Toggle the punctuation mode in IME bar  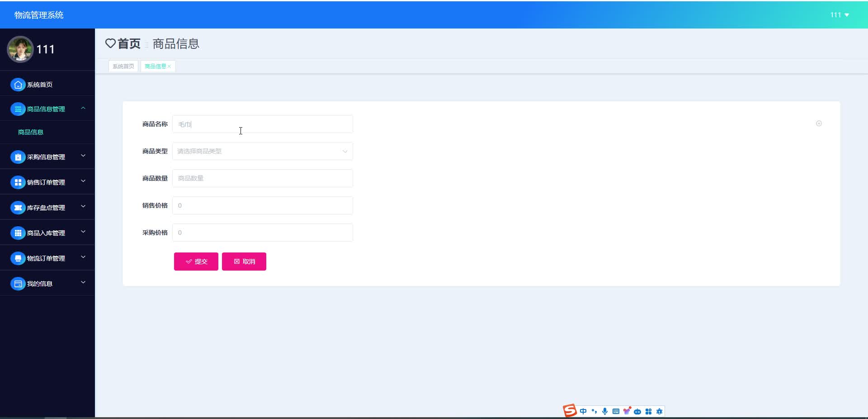point(594,411)
